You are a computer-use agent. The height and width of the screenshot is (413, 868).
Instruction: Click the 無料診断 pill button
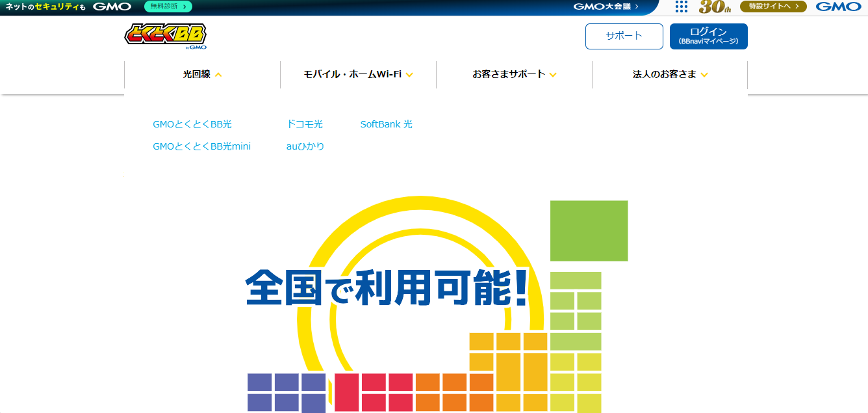[x=168, y=7]
